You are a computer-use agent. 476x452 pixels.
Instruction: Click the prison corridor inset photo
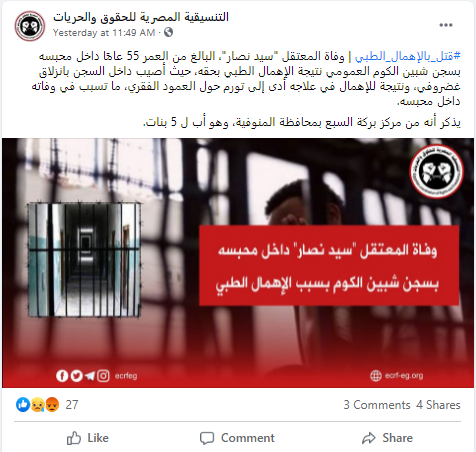click(84, 259)
